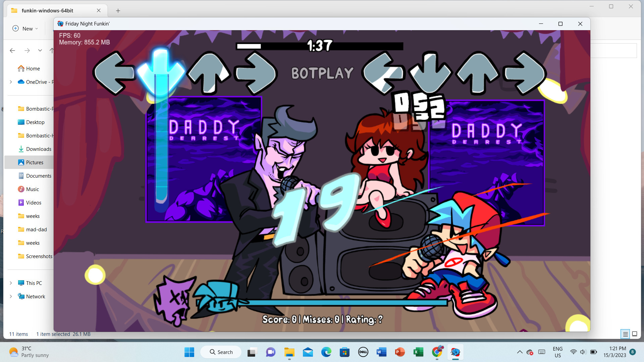Click the opponent's up arrow receptor

(x=209, y=73)
